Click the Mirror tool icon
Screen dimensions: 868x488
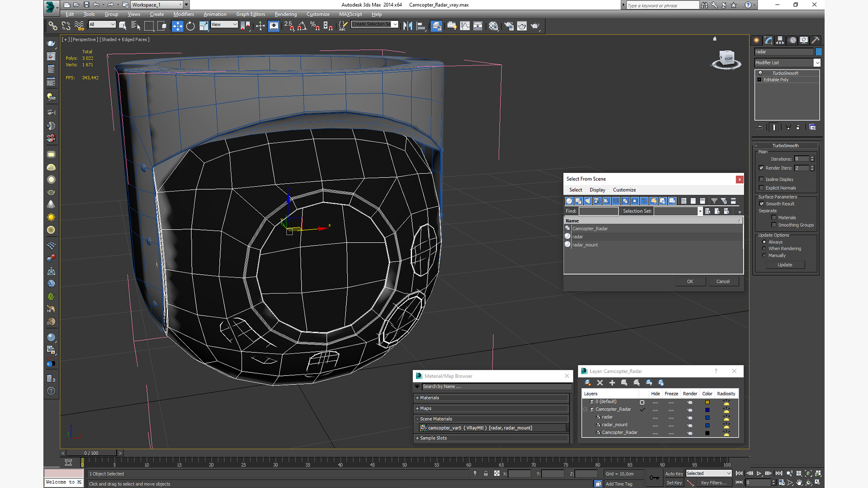pyautogui.click(x=408, y=26)
